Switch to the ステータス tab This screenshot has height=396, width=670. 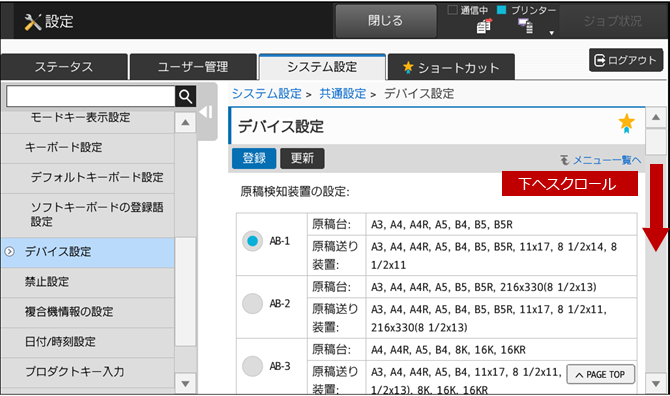(x=64, y=67)
